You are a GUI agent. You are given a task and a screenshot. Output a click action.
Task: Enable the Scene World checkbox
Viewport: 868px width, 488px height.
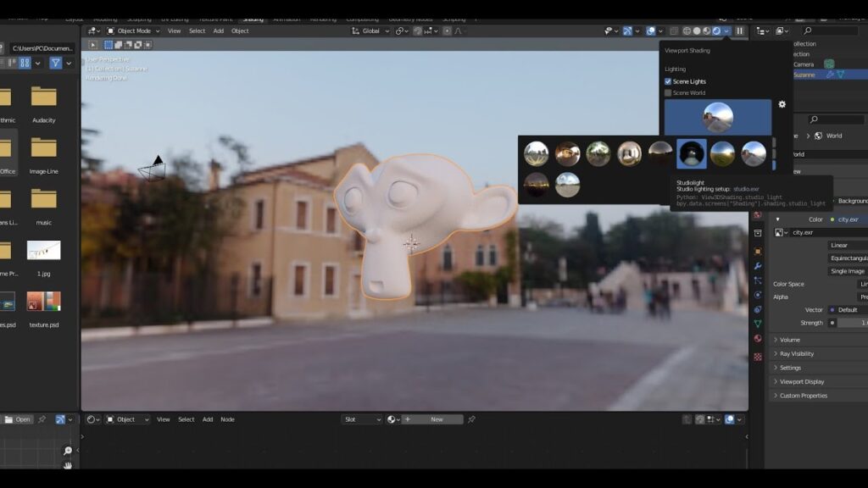[x=668, y=93]
